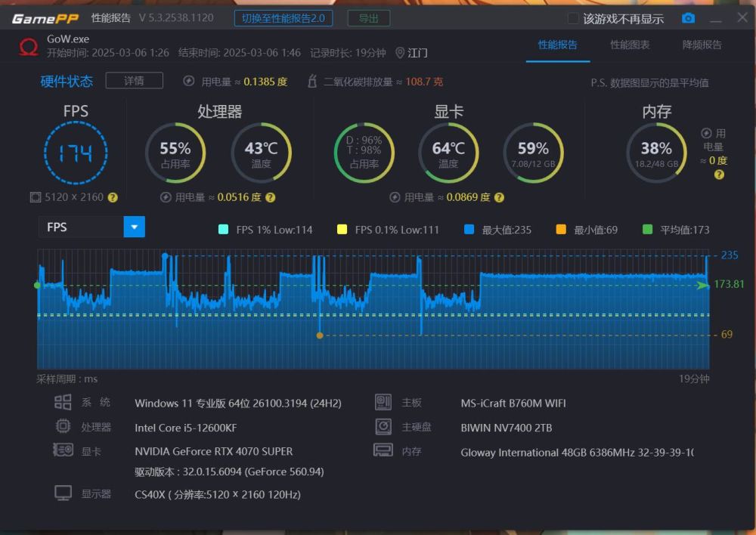Screen dimensions: 756x535
Task: Click the 173.81 average arrow marker
Action: (703, 286)
